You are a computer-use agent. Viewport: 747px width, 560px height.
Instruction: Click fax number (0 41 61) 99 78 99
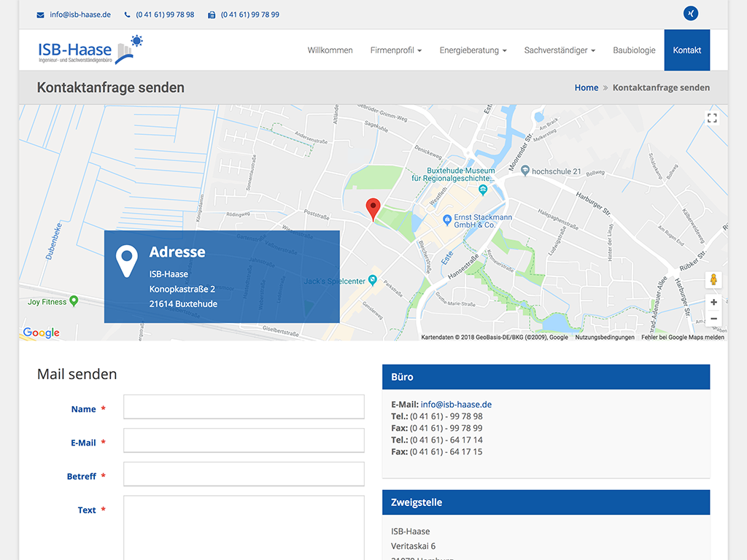click(250, 15)
